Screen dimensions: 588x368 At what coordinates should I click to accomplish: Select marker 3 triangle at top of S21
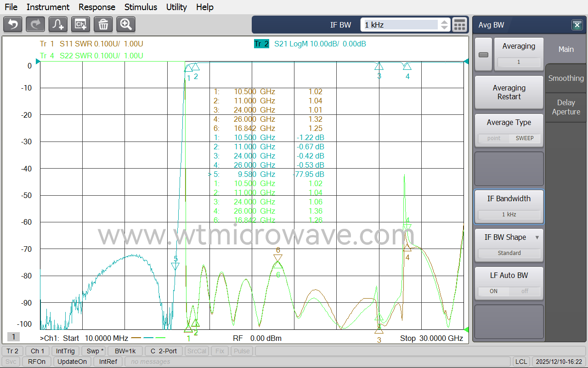379,66
